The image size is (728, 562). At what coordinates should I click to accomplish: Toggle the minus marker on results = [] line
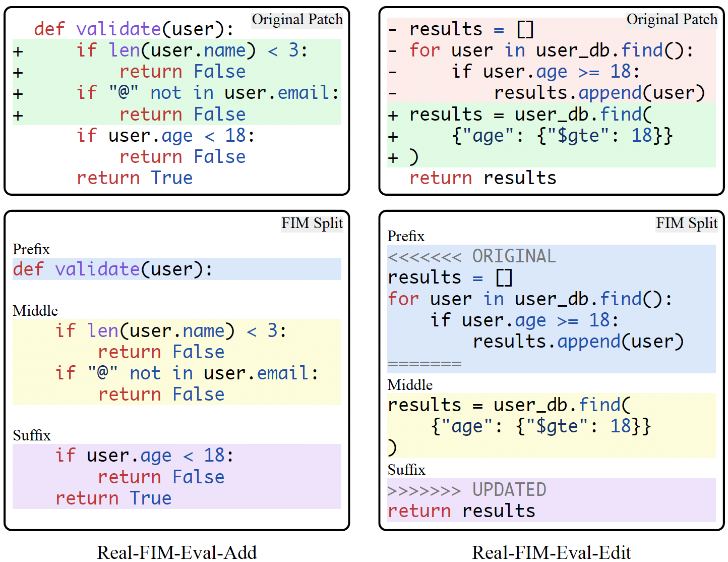pyautogui.click(x=393, y=29)
